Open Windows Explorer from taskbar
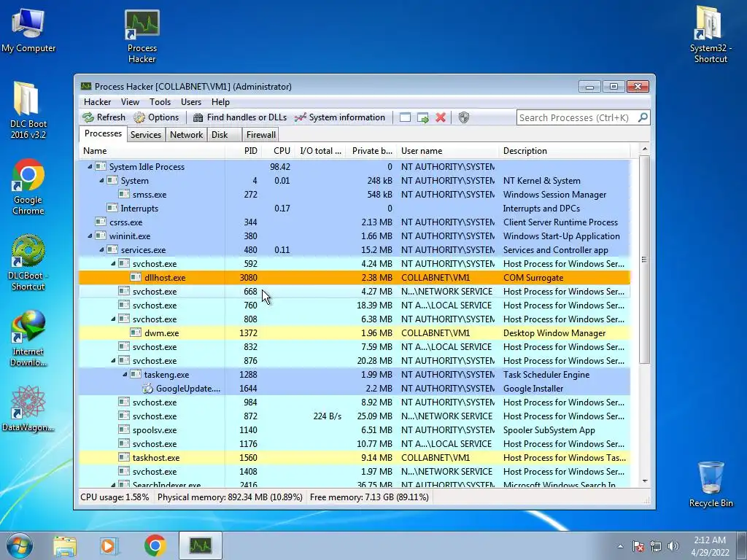This screenshot has width=747, height=560. 65,545
